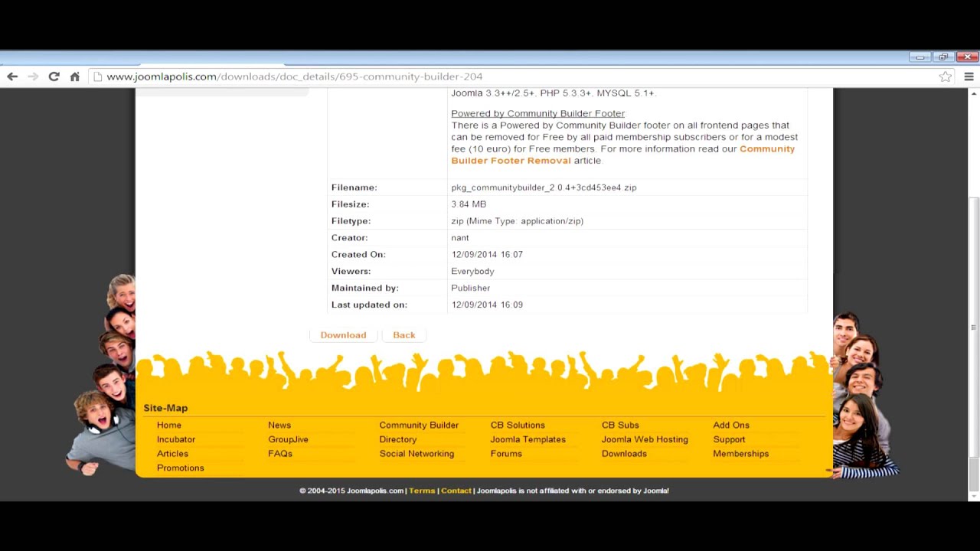
Task: Click Last updated date 12/09/2014 16:09
Action: pyautogui.click(x=487, y=305)
